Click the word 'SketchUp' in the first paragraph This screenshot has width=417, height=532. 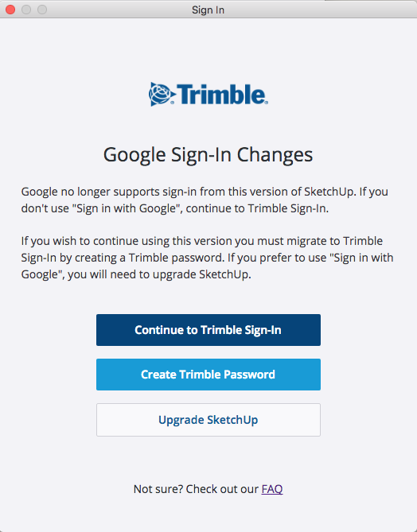(x=329, y=192)
